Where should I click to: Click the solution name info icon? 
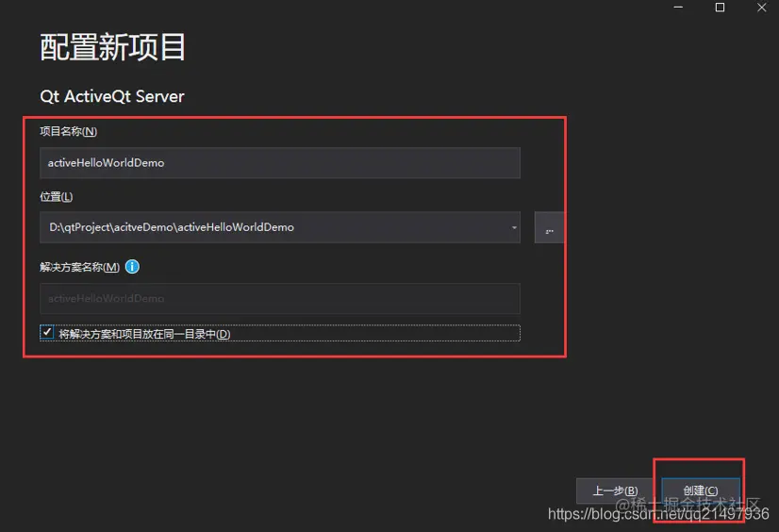pyautogui.click(x=132, y=267)
